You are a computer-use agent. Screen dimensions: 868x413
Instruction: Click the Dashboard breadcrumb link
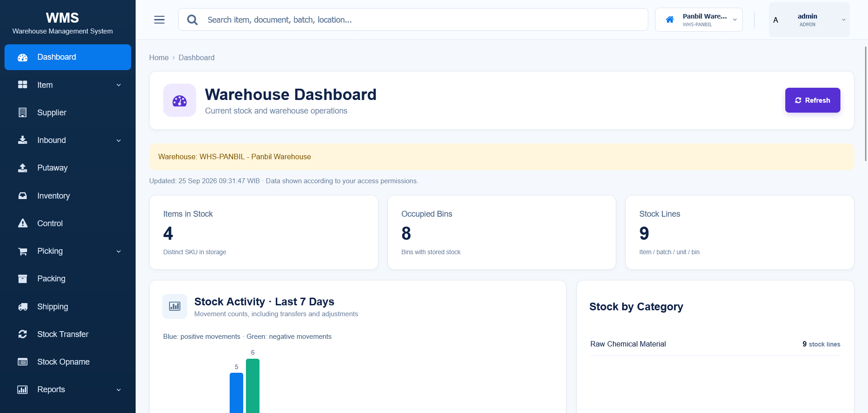(197, 57)
